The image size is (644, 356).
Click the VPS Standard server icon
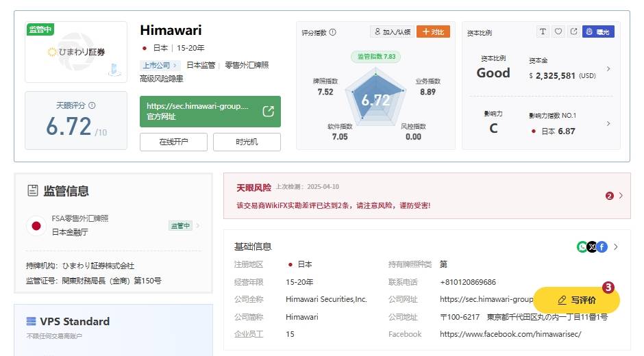[32, 321]
